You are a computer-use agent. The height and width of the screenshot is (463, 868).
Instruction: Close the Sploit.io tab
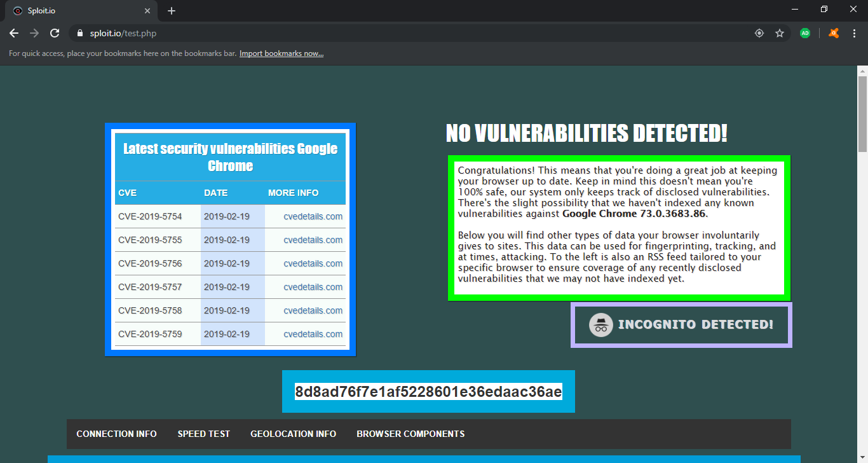147,11
